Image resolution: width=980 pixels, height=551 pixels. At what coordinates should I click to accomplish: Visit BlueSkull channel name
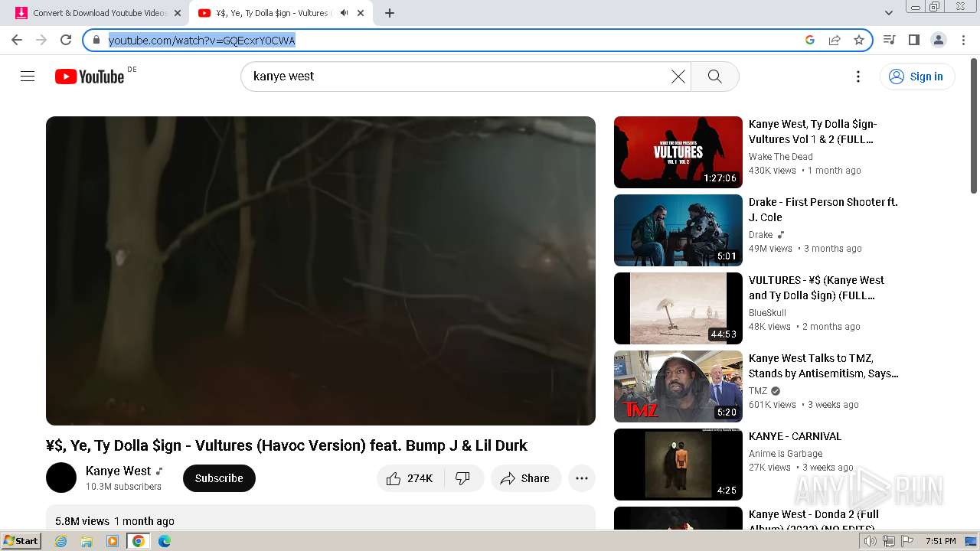click(x=767, y=313)
